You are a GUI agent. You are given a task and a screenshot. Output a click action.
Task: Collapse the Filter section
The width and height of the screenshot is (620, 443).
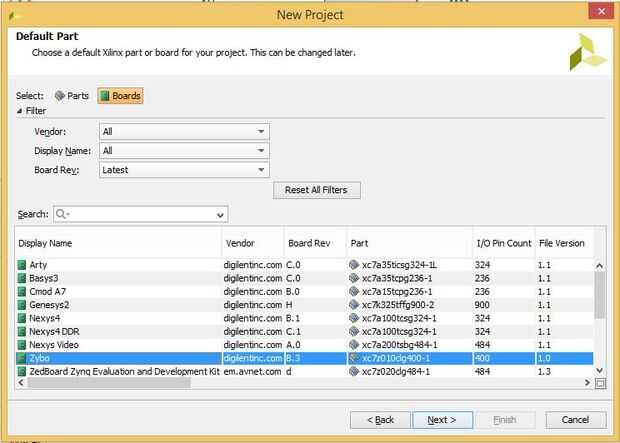[x=19, y=111]
